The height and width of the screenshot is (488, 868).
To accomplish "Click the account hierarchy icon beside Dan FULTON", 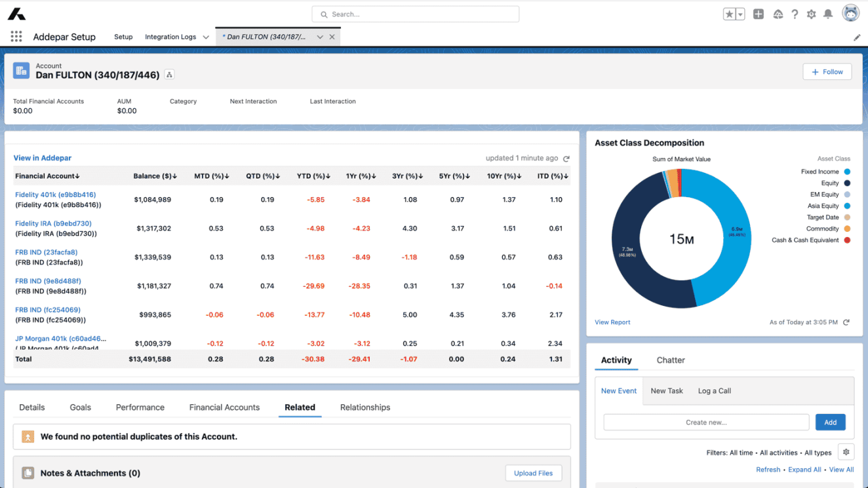I will tap(169, 75).
